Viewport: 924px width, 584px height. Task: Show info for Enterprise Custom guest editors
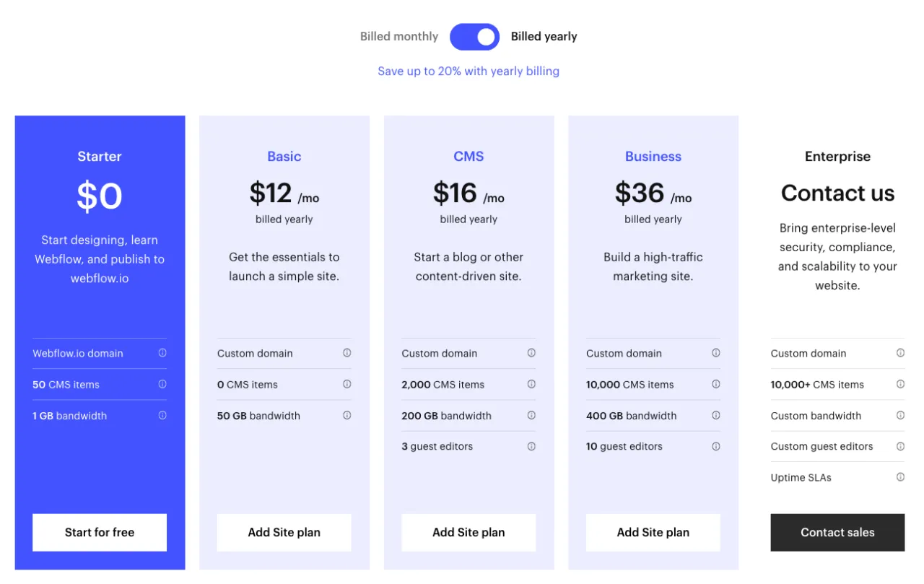coord(900,446)
